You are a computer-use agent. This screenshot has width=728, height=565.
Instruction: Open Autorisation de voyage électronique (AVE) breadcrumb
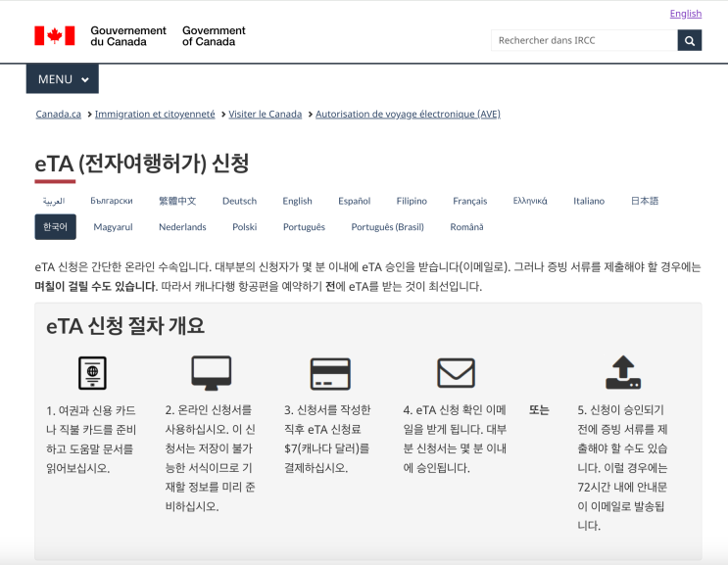(x=409, y=115)
